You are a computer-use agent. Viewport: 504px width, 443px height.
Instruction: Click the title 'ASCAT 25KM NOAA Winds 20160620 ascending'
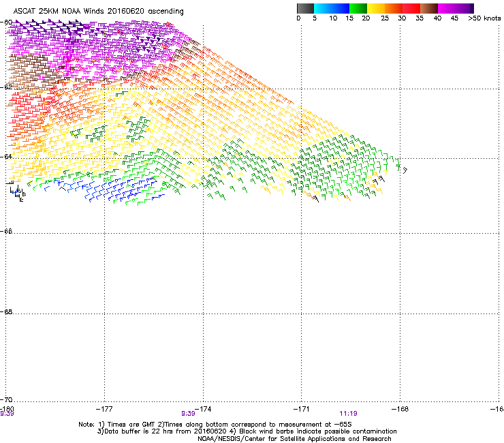coord(98,12)
